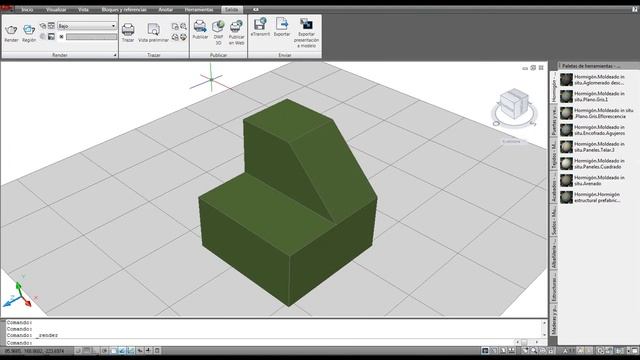This screenshot has width=640, height=360.
Task: Click the Exportar icon
Action: (282, 24)
